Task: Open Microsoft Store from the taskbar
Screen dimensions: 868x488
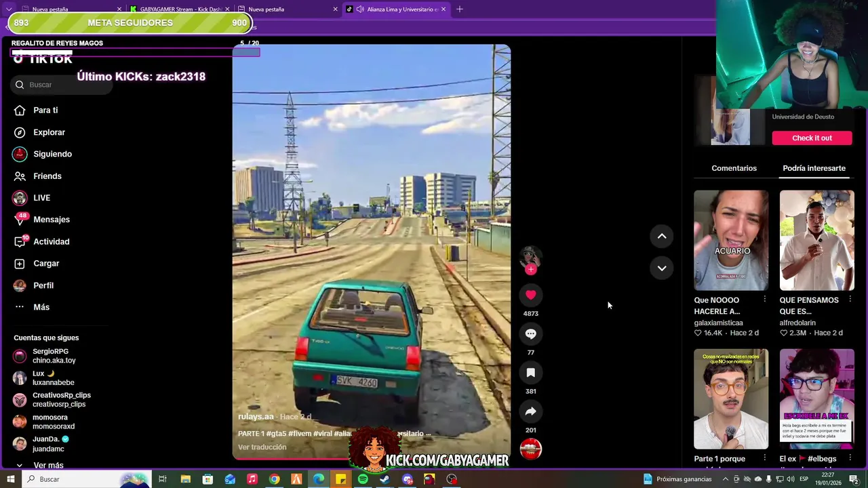Action: (208, 479)
